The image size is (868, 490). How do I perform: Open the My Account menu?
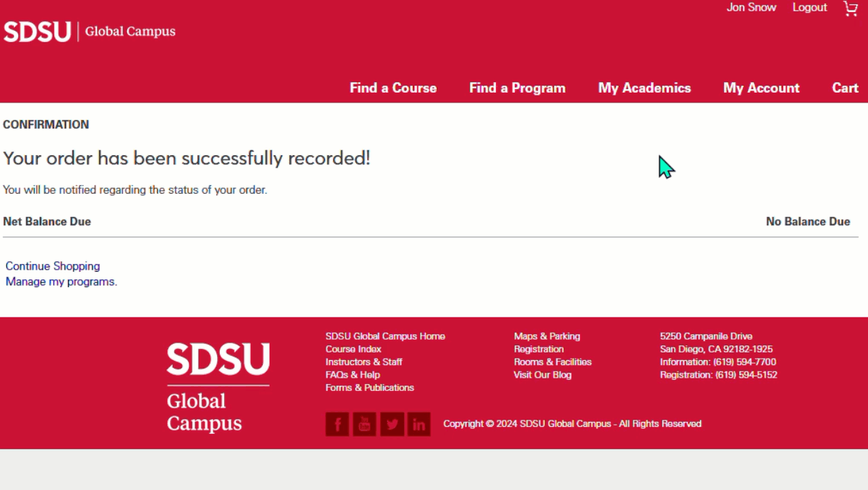click(x=761, y=88)
